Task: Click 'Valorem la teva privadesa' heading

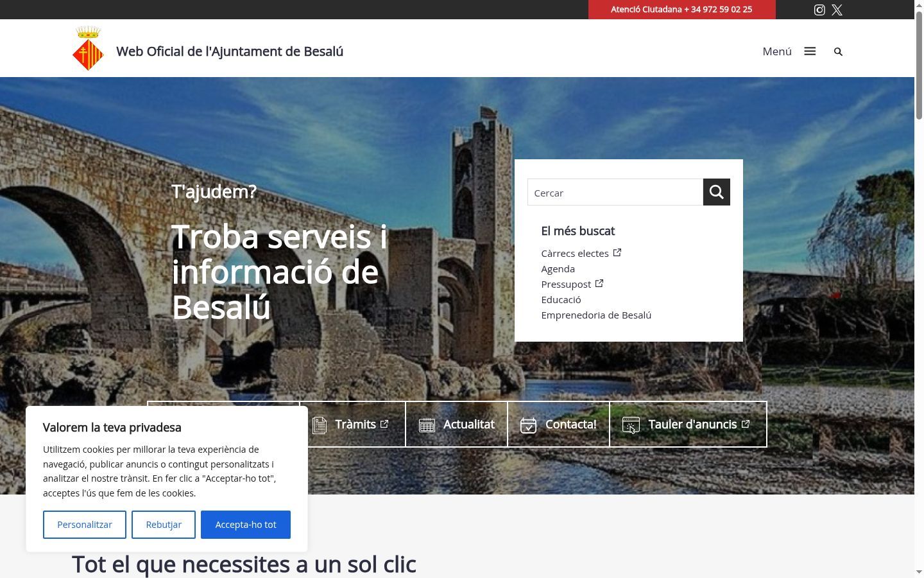Action: coord(112,427)
